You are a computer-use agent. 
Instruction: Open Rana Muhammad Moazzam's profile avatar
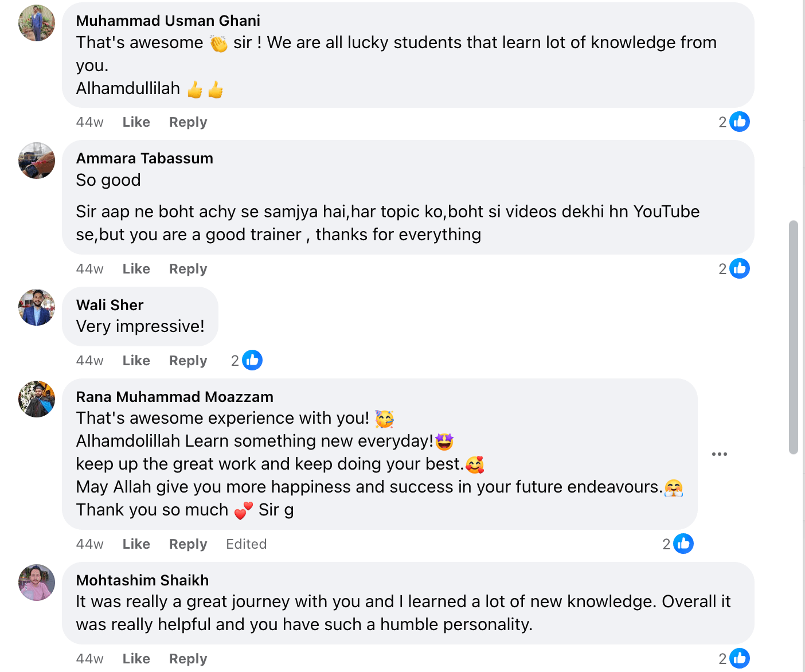[37, 399]
